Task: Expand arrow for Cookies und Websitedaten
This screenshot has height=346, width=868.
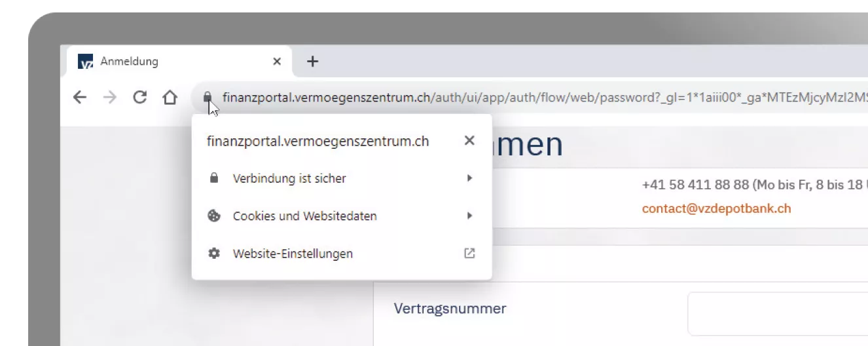Action: click(469, 216)
